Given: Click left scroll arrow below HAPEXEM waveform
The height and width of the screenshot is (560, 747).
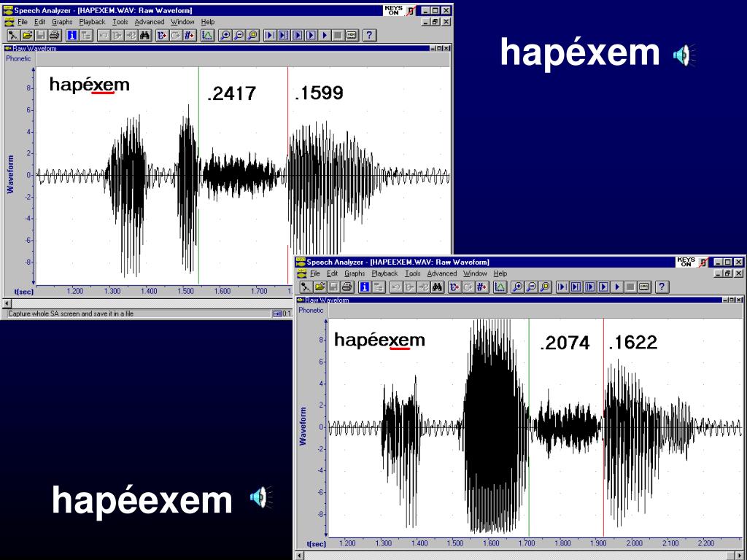Looking at the screenshot, I should click(7, 303).
